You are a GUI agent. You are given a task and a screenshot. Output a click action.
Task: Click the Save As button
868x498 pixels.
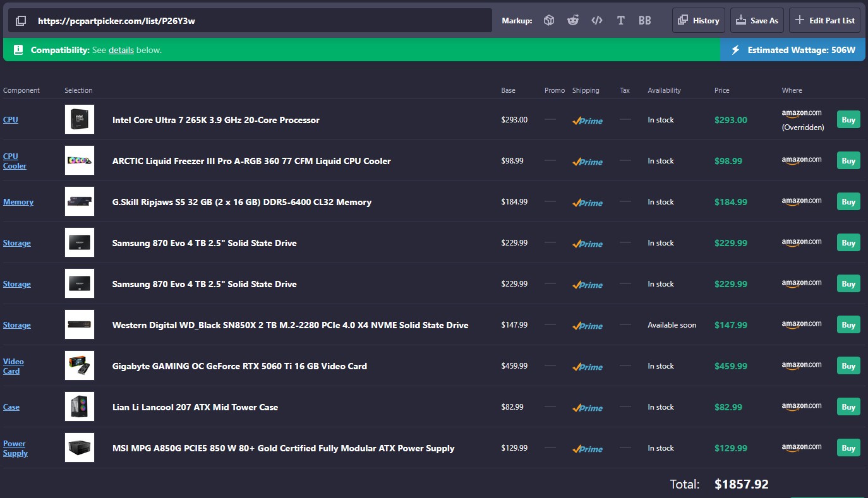tap(757, 20)
